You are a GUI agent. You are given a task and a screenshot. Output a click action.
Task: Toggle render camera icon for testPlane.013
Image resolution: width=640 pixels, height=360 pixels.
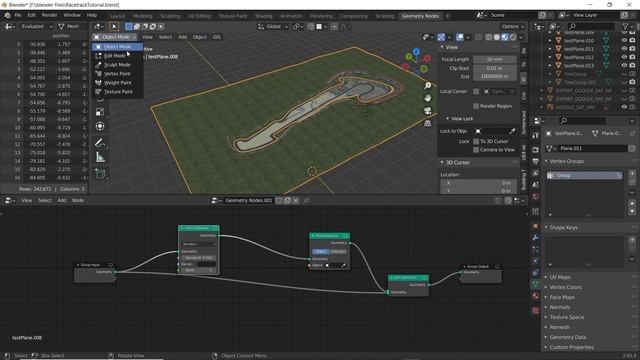[632, 65]
